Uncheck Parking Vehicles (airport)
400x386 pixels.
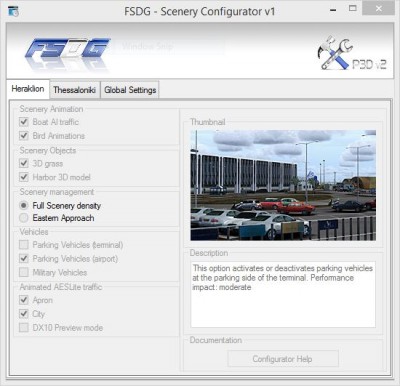(x=24, y=259)
